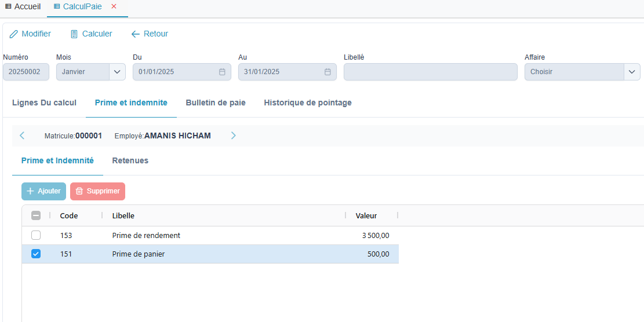Click the Ajouter button

click(43, 191)
